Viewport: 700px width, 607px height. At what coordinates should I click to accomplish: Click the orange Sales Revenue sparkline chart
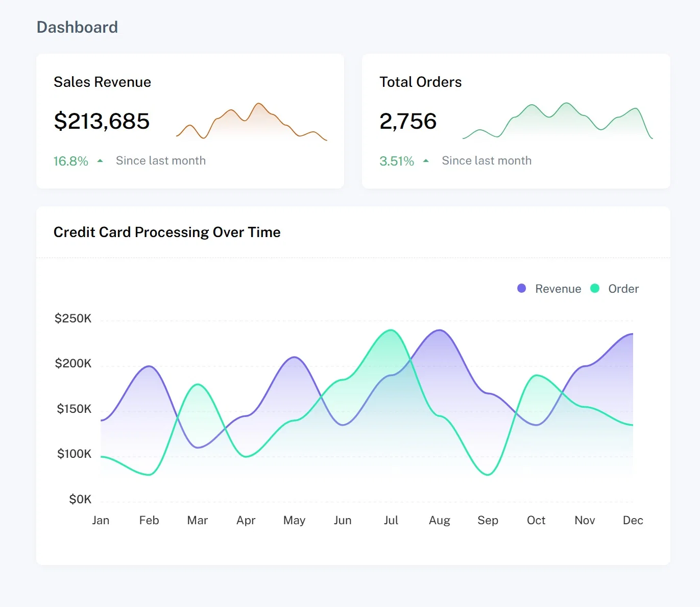coord(251,122)
